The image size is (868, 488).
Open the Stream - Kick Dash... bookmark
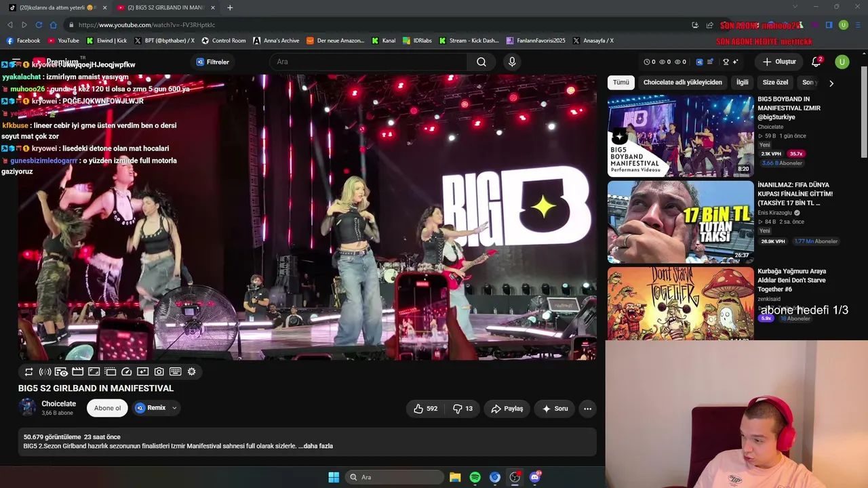(469, 41)
